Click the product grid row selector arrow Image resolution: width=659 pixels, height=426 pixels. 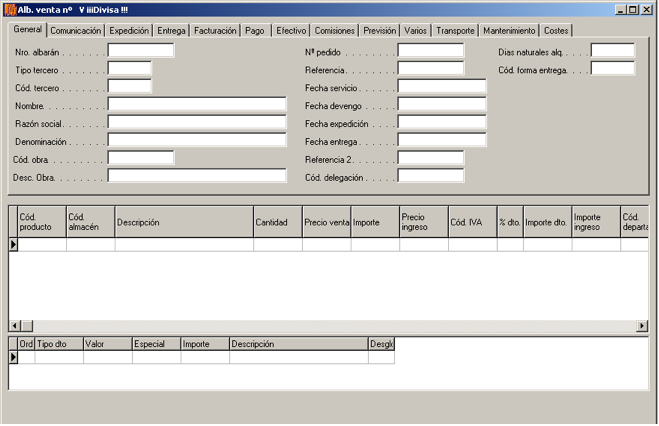pos(14,245)
